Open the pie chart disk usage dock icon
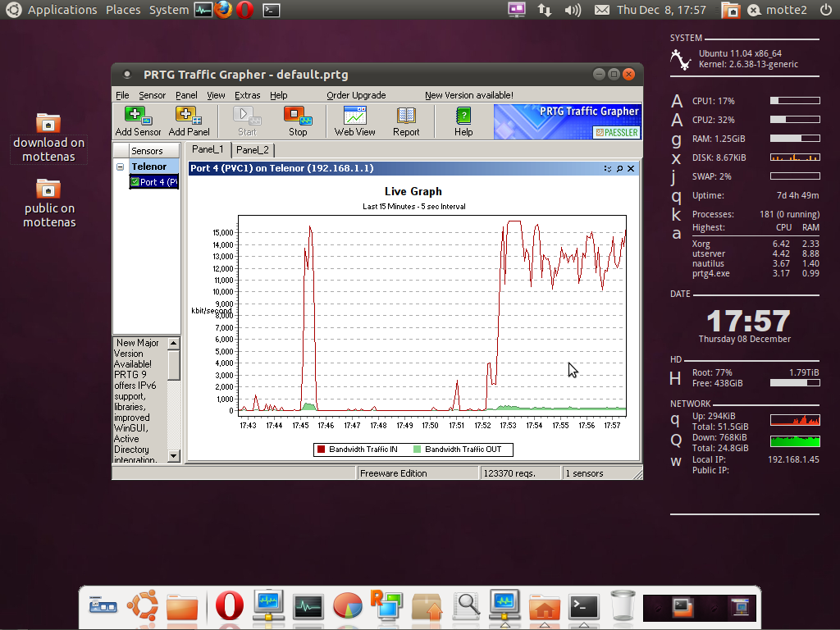Image resolution: width=840 pixels, height=630 pixels. (x=348, y=606)
